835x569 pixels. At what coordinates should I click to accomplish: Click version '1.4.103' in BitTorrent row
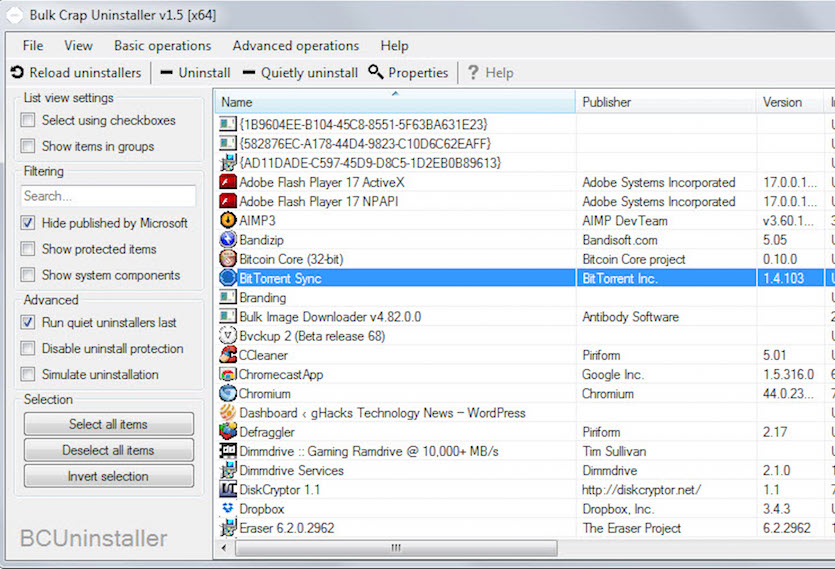783,278
